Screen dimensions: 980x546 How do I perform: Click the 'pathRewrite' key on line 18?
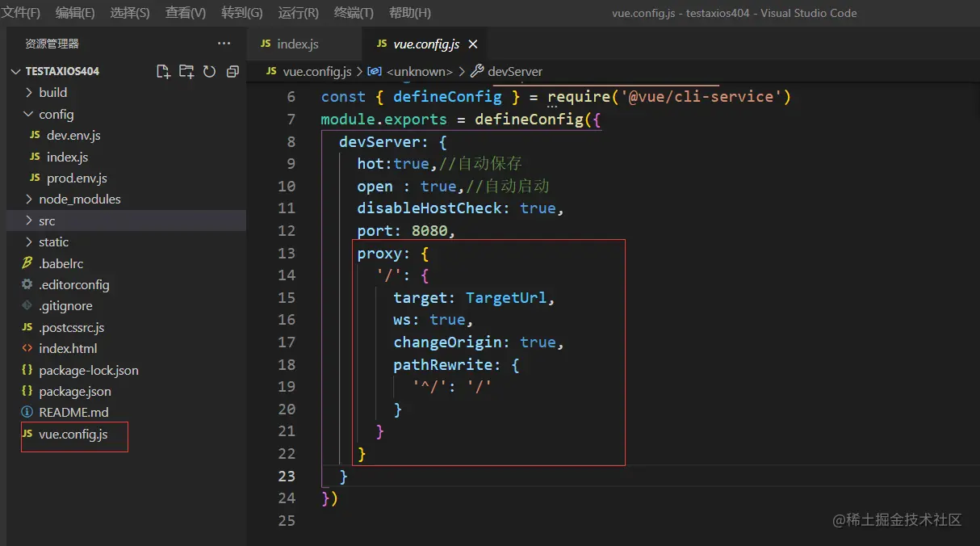(x=443, y=364)
